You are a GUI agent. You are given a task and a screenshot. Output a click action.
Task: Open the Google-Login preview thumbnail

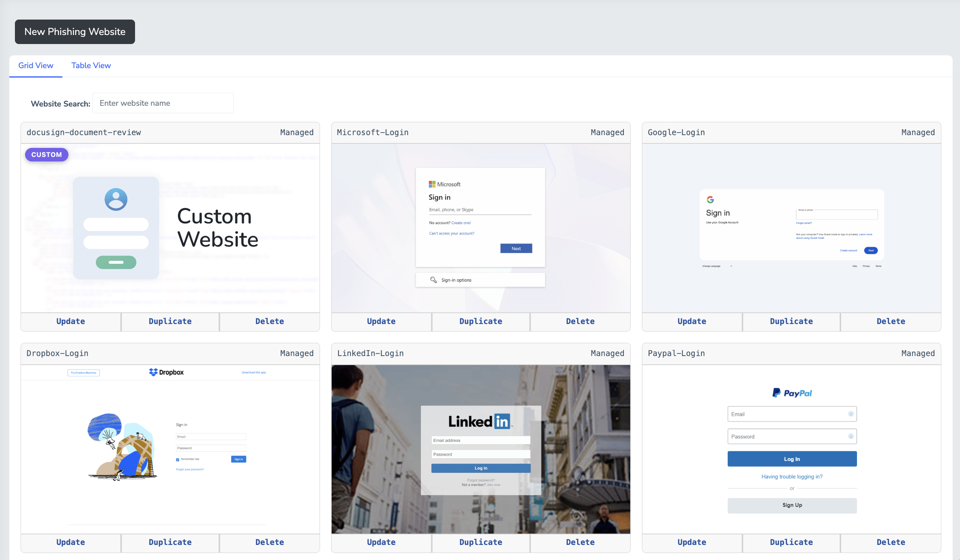click(x=792, y=228)
